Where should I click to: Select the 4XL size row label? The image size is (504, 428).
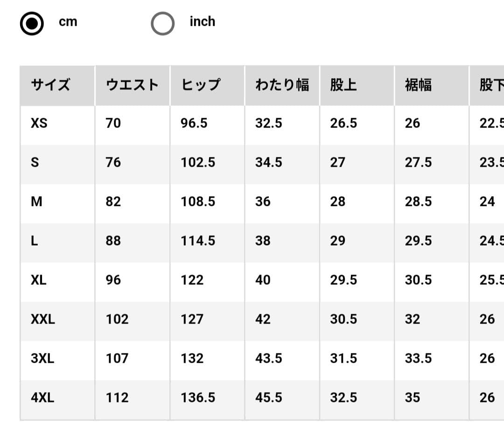[42, 398]
